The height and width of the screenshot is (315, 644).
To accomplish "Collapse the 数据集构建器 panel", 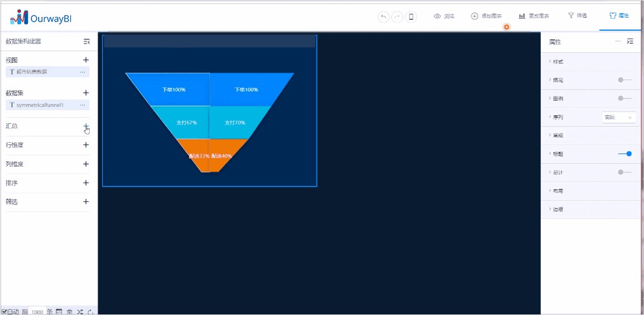I will coord(86,42).
